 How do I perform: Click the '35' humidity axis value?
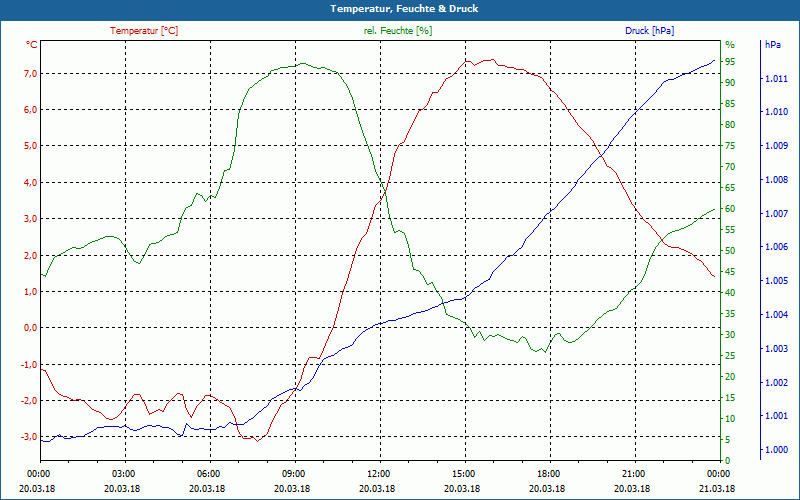[x=730, y=314]
